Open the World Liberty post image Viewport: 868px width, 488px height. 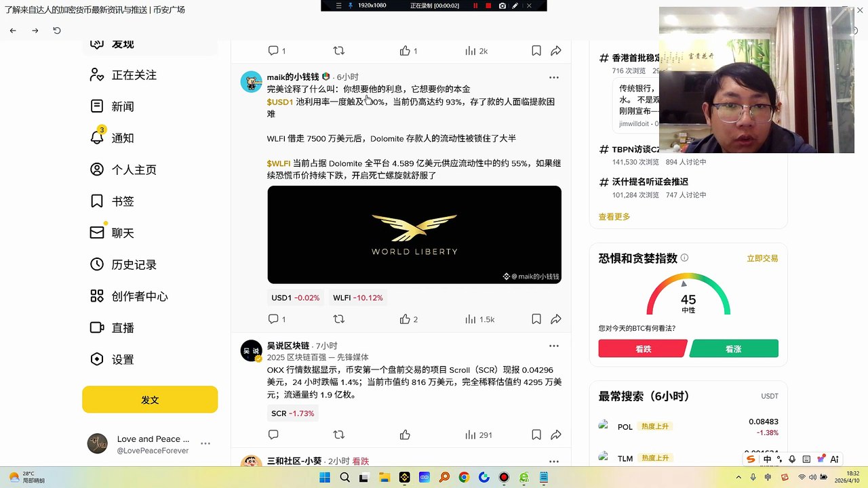click(414, 235)
